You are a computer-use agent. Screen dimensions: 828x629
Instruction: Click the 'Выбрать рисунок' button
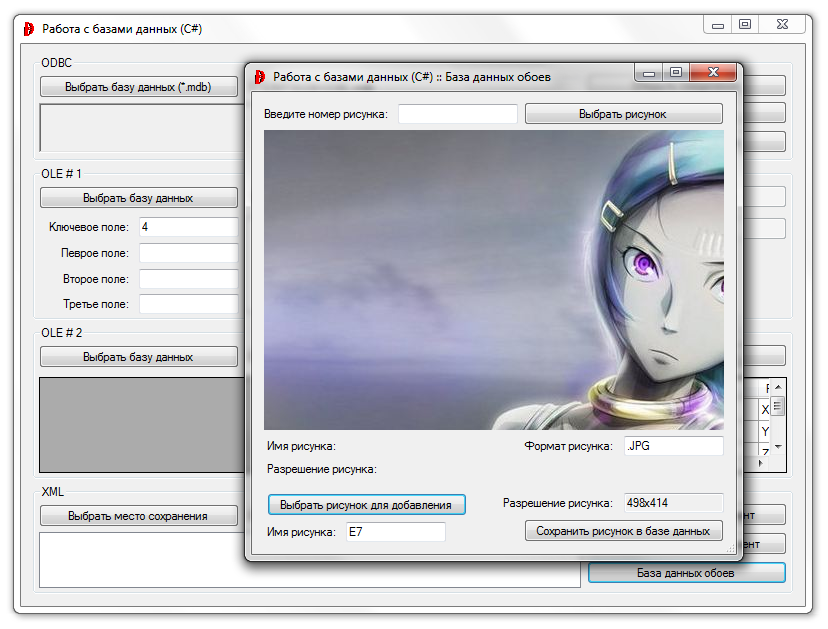pyautogui.click(x=624, y=114)
